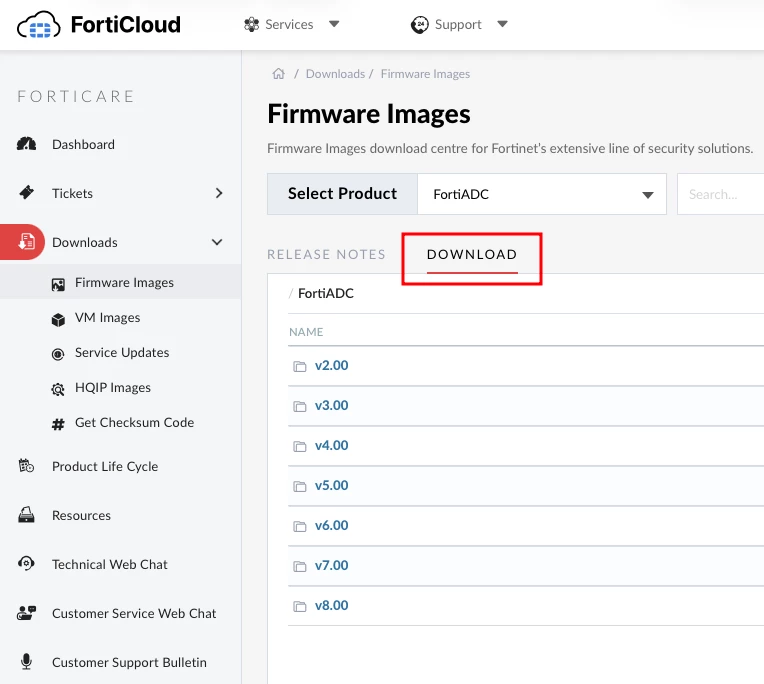Click the home icon in breadcrumb
This screenshot has height=684, width=764.
[x=279, y=74]
